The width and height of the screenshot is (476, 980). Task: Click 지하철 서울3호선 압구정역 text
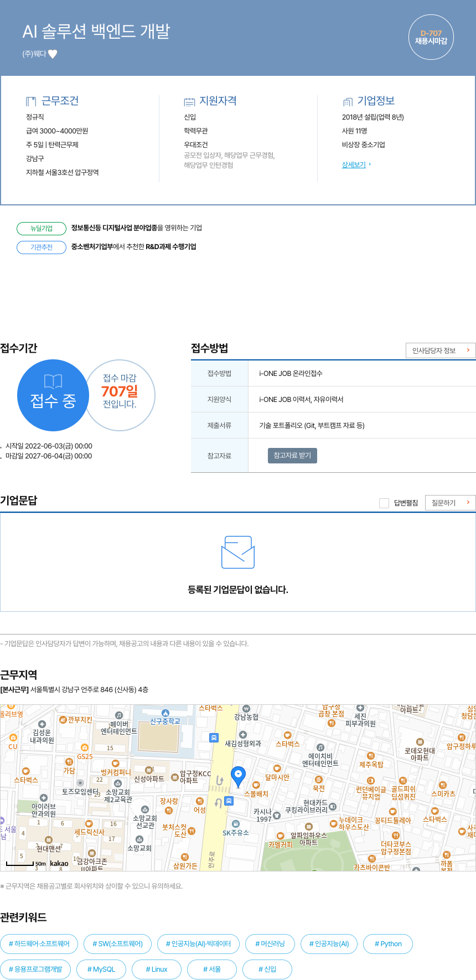pyautogui.click(x=63, y=172)
